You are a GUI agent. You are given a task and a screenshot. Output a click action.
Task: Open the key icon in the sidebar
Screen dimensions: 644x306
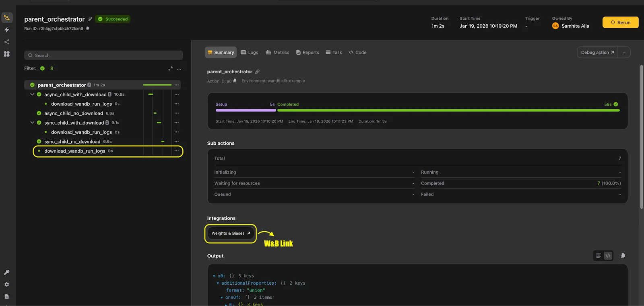[x=7, y=272]
